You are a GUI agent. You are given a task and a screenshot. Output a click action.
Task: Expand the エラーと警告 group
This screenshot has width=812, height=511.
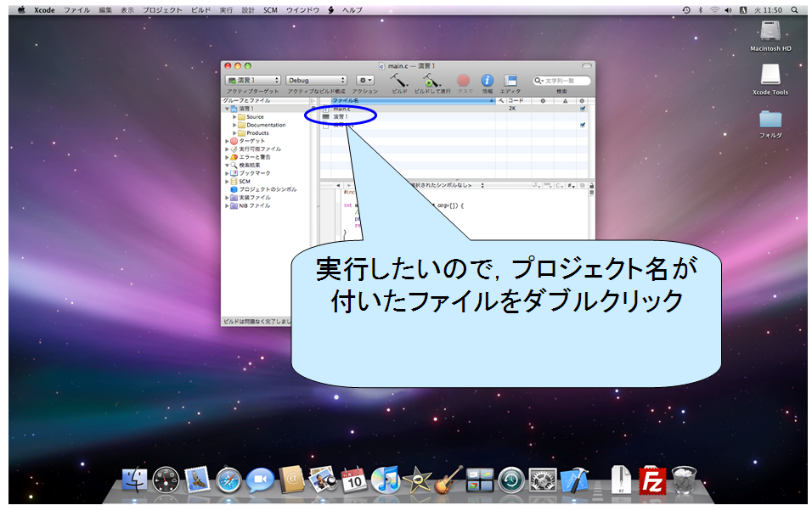click(227, 157)
